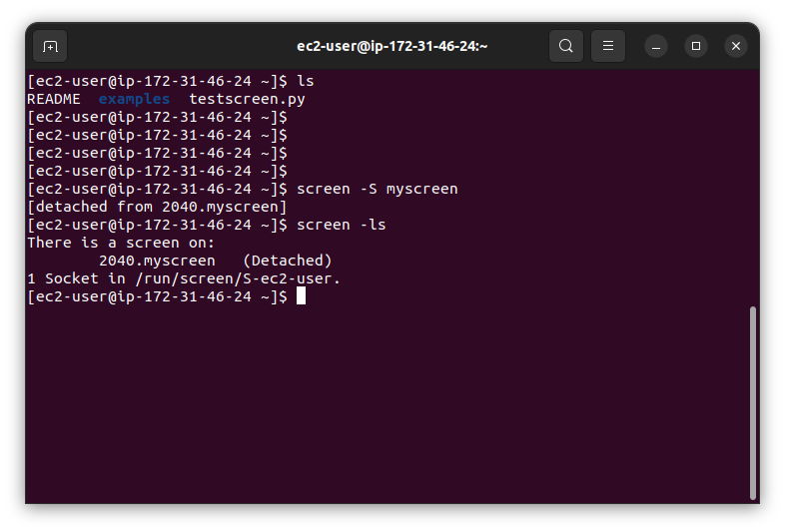Click the 2040.myscreen session entry
This screenshot has height=532, width=785.
[157, 262]
